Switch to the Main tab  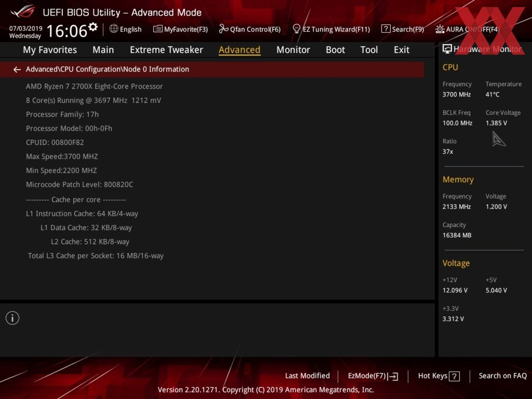click(103, 50)
